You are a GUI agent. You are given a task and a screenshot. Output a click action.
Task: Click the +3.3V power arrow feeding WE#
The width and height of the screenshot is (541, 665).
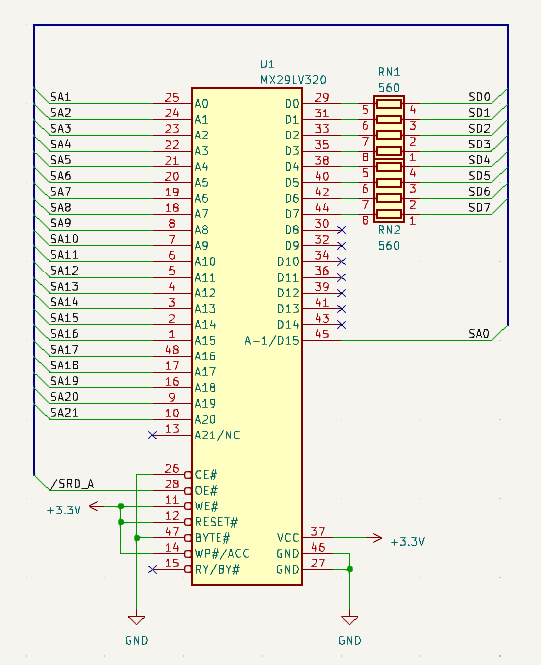94,506
